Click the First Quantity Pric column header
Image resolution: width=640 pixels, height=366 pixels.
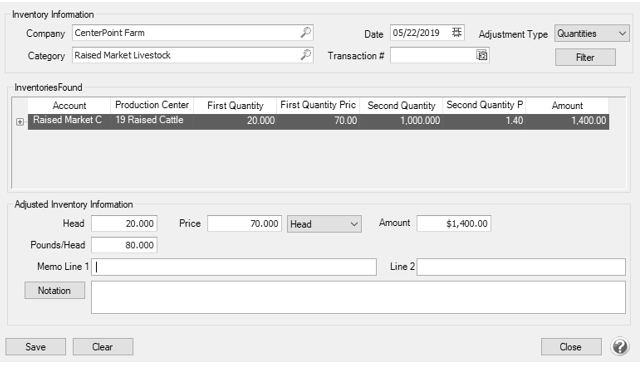click(318, 105)
